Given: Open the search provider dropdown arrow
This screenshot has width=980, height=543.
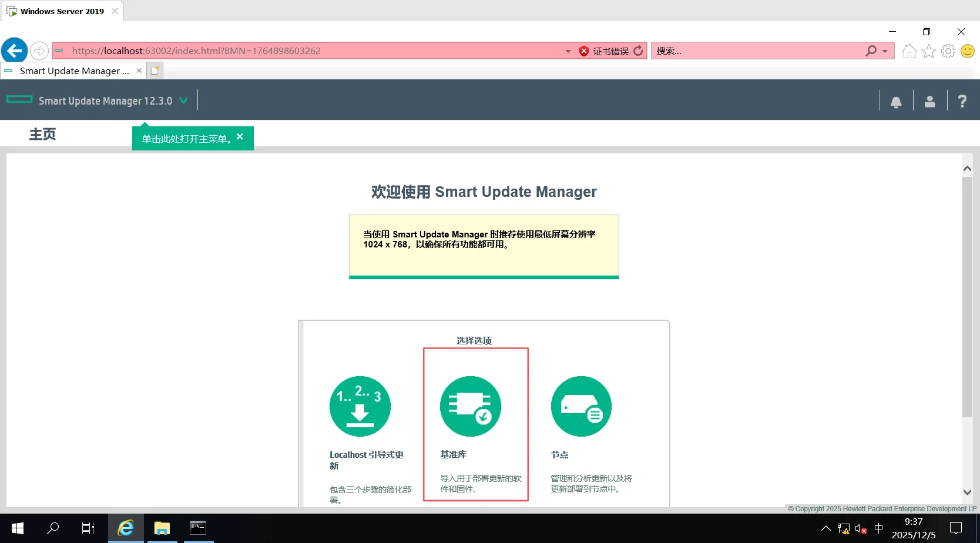Looking at the screenshot, I should [x=885, y=51].
